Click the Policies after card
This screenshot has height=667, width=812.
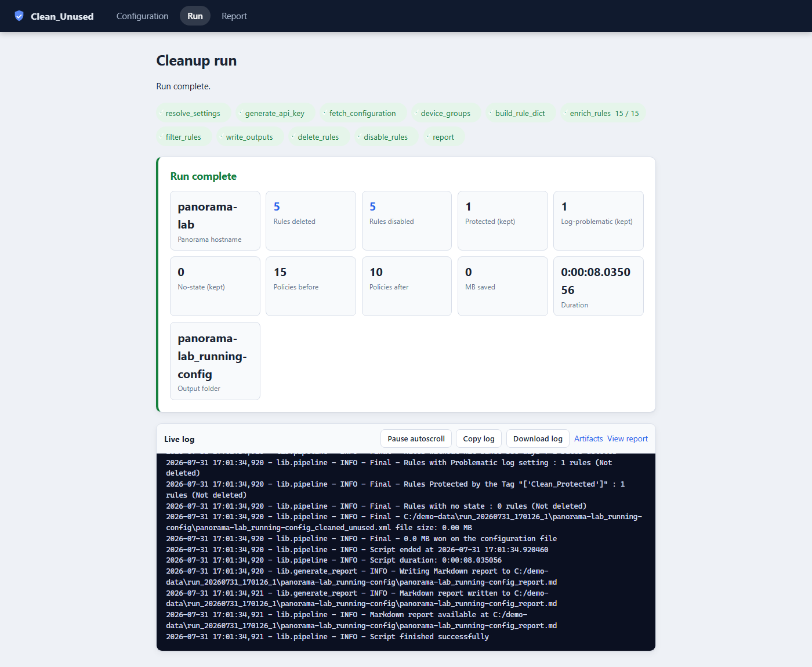pos(407,287)
